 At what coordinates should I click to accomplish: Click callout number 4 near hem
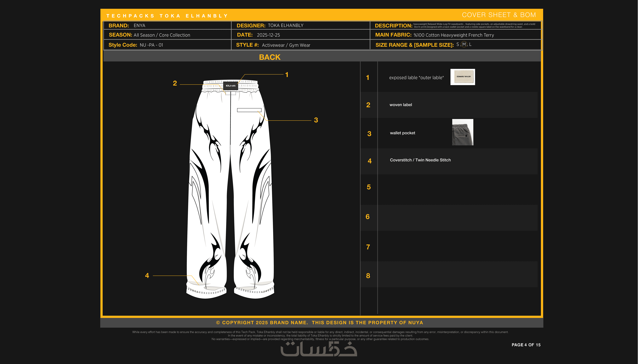tap(147, 275)
